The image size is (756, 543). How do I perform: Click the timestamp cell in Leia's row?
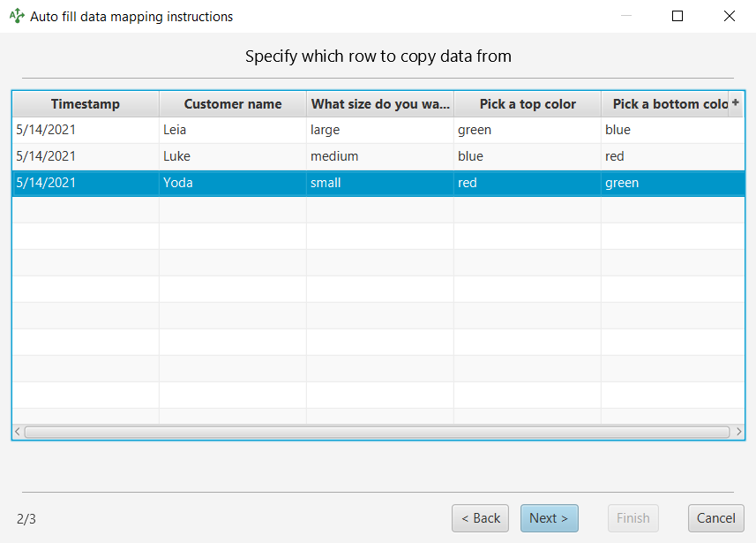coord(86,130)
